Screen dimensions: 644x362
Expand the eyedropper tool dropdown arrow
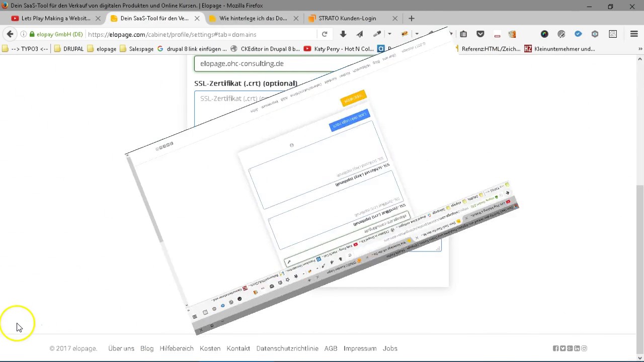tap(389, 34)
